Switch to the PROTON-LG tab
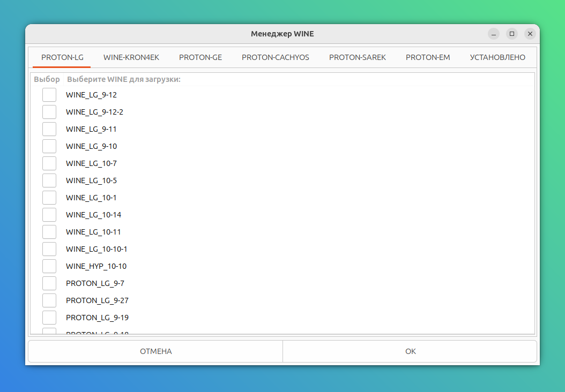This screenshot has width=565, height=392. 62,57
